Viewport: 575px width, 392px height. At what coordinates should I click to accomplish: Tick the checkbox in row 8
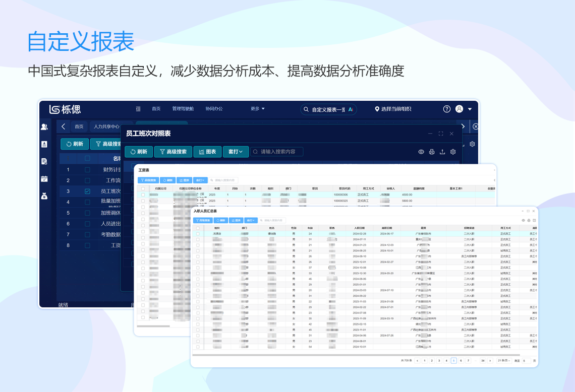[x=87, y=245]
